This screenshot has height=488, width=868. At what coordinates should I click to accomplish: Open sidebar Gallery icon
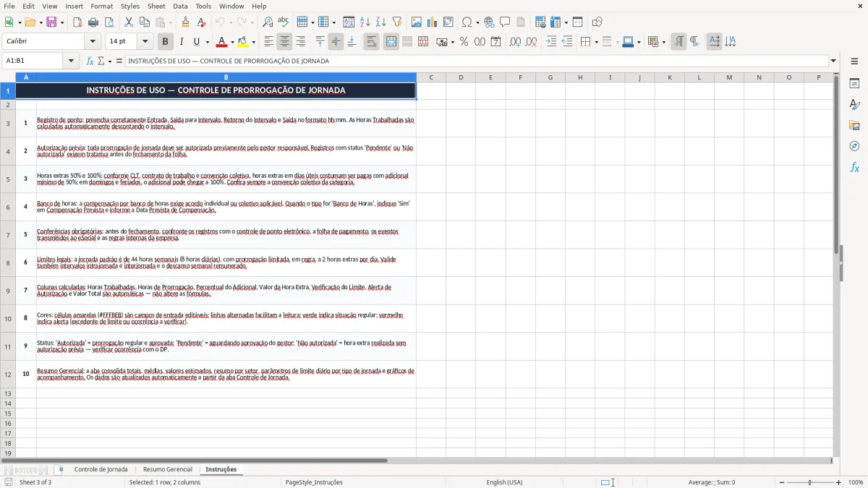tap(854, 125)
